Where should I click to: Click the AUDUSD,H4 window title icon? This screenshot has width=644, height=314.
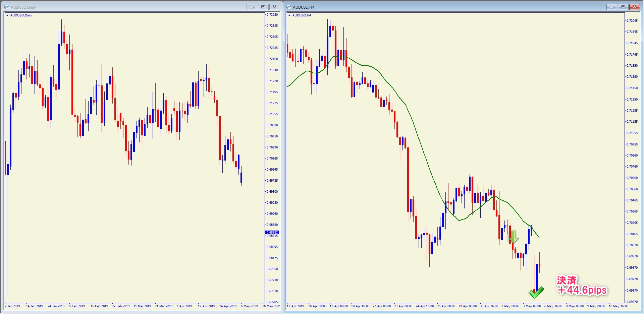pos(288,7)
